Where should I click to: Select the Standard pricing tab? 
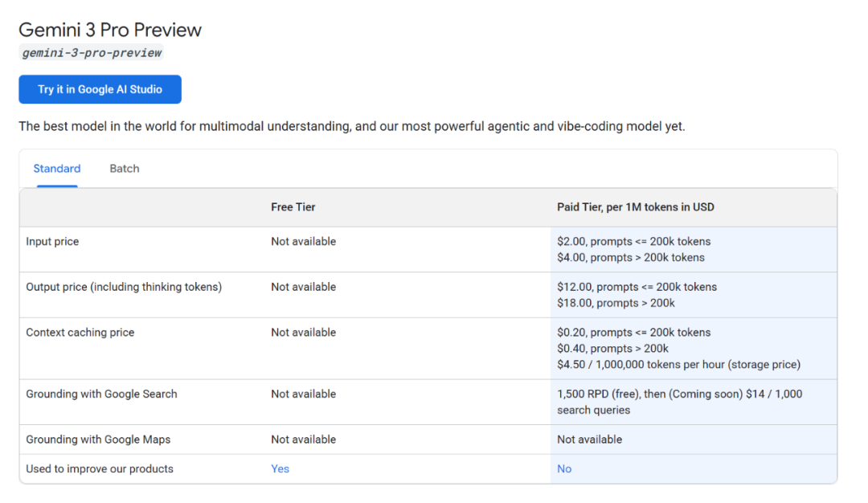pyautogui.click(x=57, y=169)
